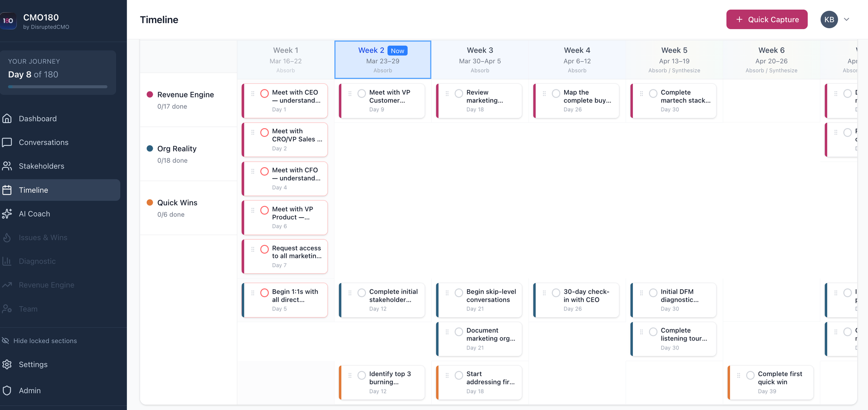
Task: Click the CMO180 logo icon
Action: tap(8, 21)
